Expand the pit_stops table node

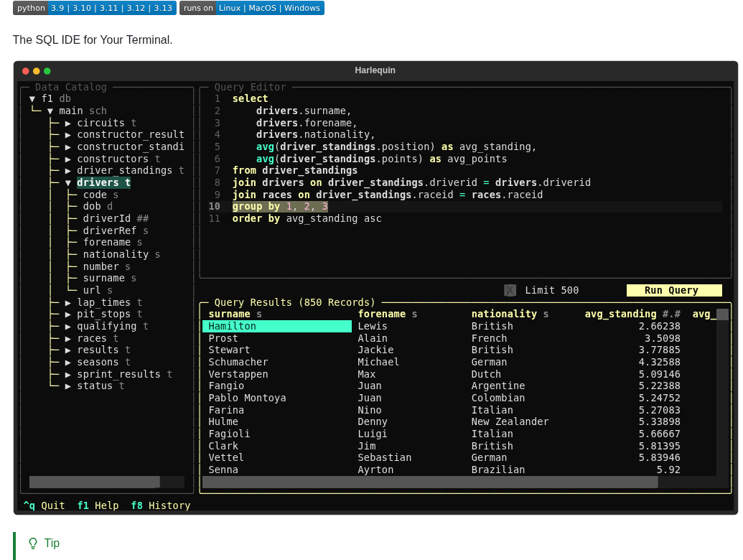(68, 314)
